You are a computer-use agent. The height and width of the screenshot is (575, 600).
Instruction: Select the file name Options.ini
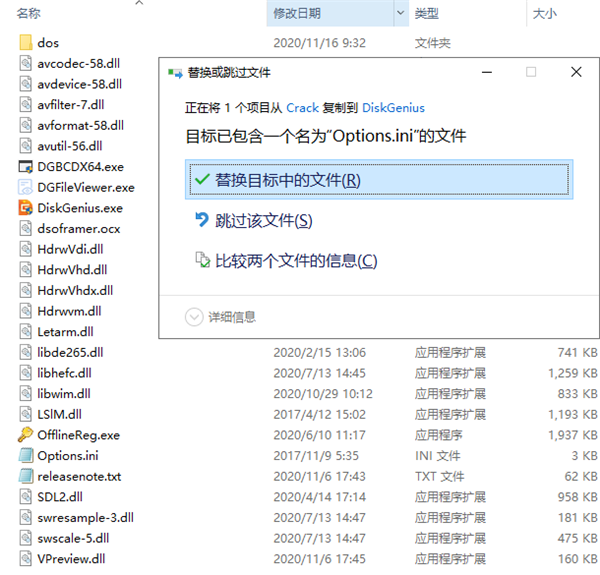(68, 456)
